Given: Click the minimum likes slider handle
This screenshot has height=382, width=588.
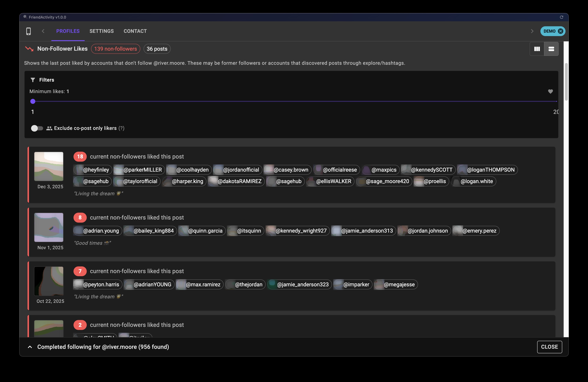Looking at the screenshot, I should (x=33, y=101).
